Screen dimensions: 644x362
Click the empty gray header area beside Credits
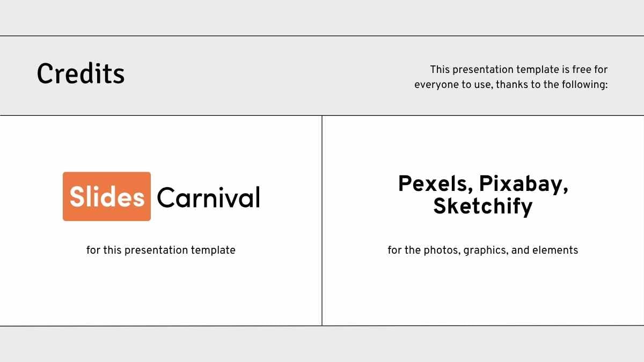(268, 75)
